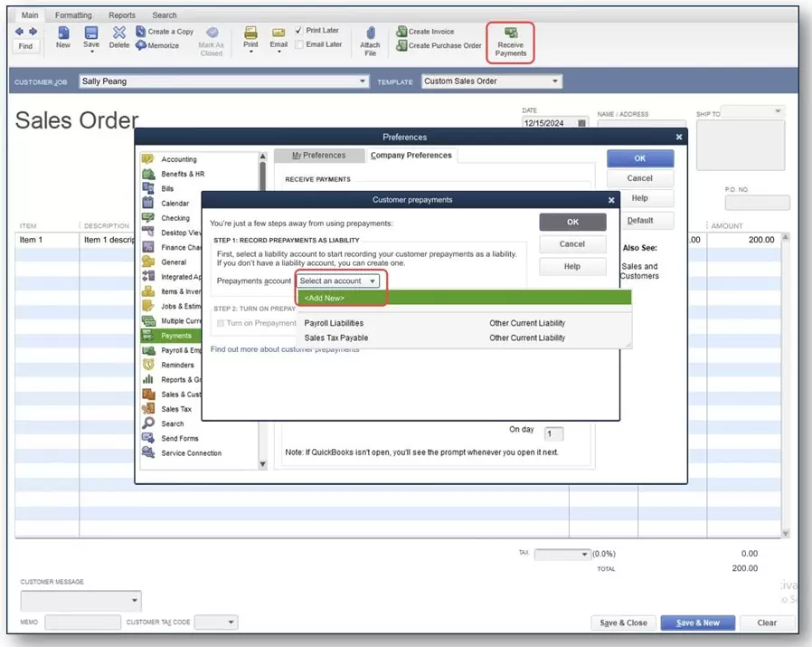
Task: Open the 'Find out more about customer prepayments' link
Action: (285, 349)
